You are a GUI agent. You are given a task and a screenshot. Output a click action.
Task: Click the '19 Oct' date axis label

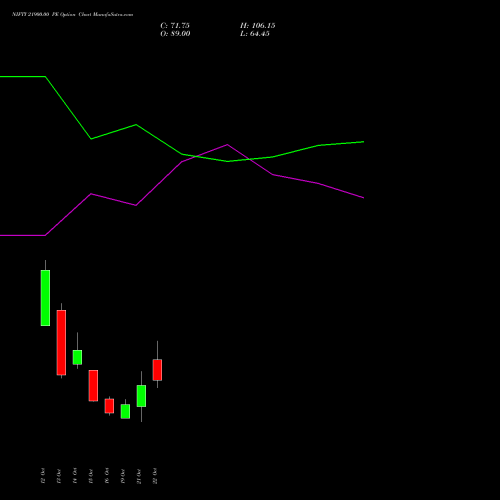pyautogui.click(x=123, y=476)
